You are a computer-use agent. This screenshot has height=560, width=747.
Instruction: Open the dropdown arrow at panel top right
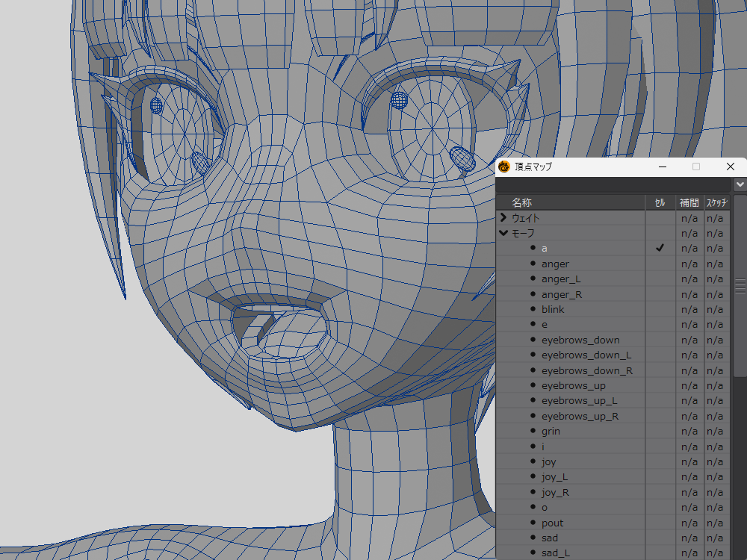pyautogui.click(x=740, y=184)
